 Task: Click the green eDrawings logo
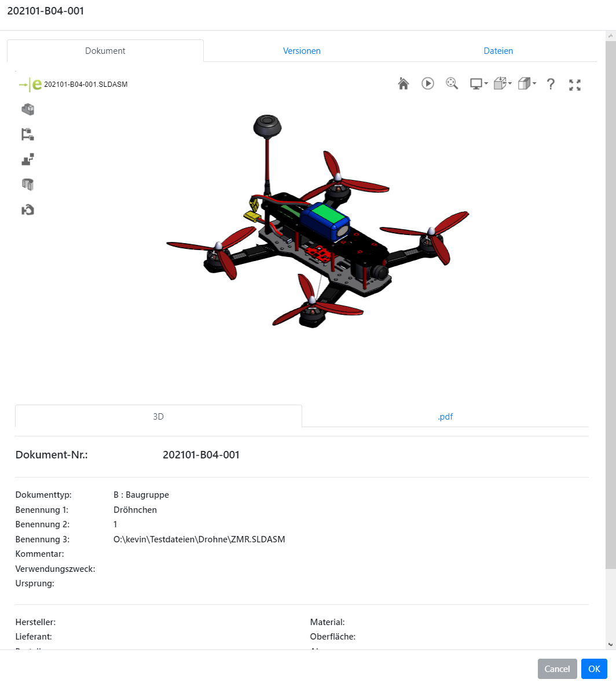(31, 85)
